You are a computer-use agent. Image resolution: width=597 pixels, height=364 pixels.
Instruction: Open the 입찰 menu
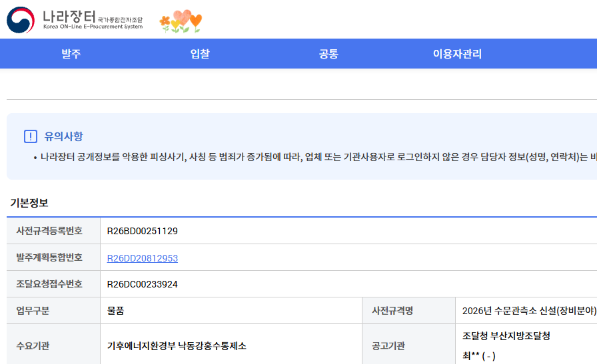tap(200, 54)
